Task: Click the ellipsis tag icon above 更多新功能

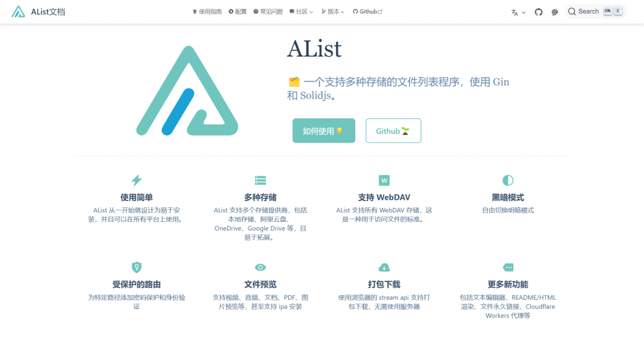Action: tap(508, 267)
